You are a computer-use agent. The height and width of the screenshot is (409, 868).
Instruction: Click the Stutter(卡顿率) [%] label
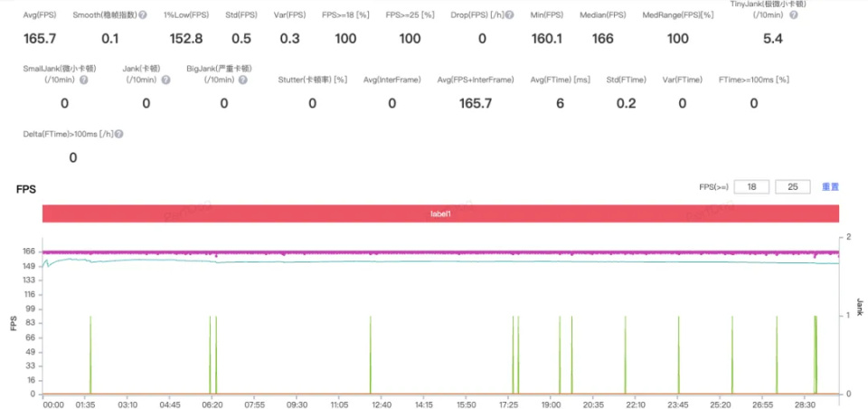tap(313, 80)
